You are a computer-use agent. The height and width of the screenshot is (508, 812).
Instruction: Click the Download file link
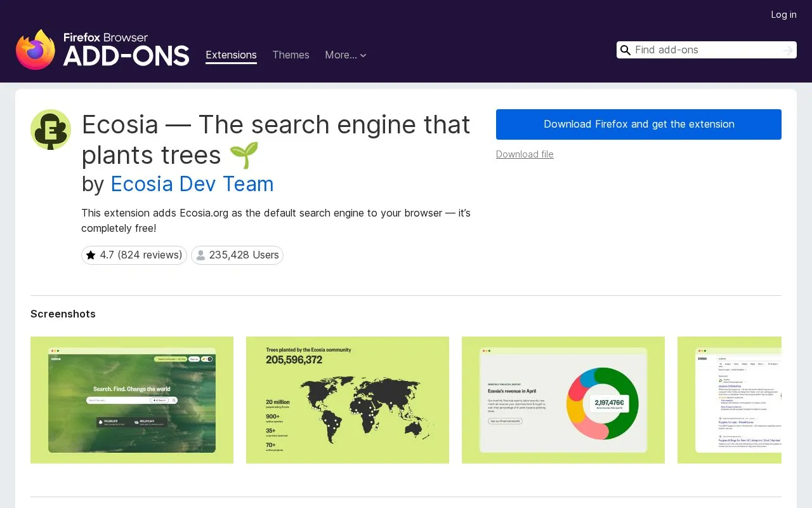(x=525, y=154)
